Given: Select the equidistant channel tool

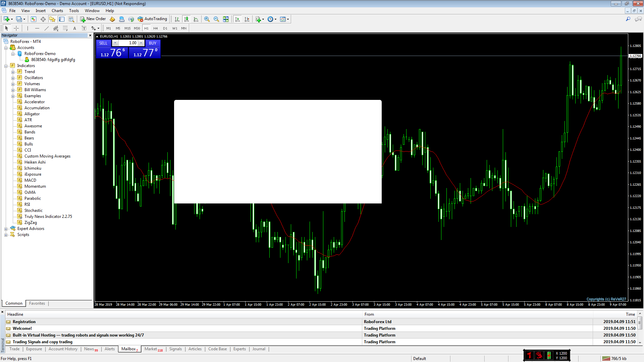Looking at the screenshot, I should click(x=56, y=28).
